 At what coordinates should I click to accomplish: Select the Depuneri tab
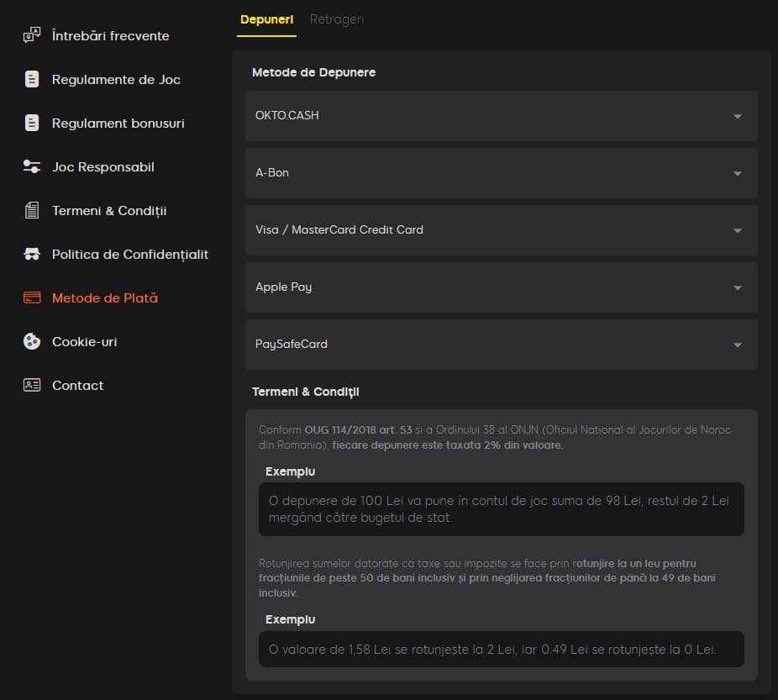pos(266,19)
